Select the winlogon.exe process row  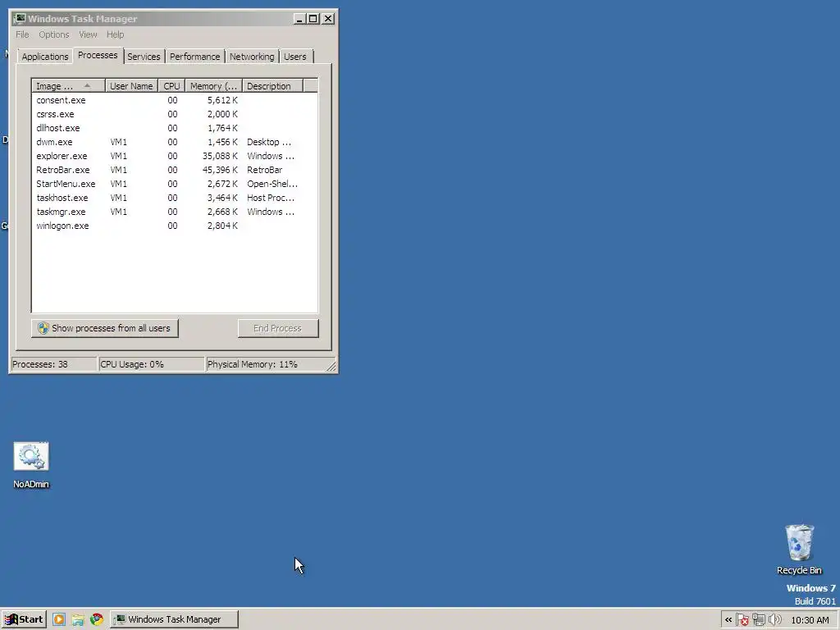click(x=175, y=226)
